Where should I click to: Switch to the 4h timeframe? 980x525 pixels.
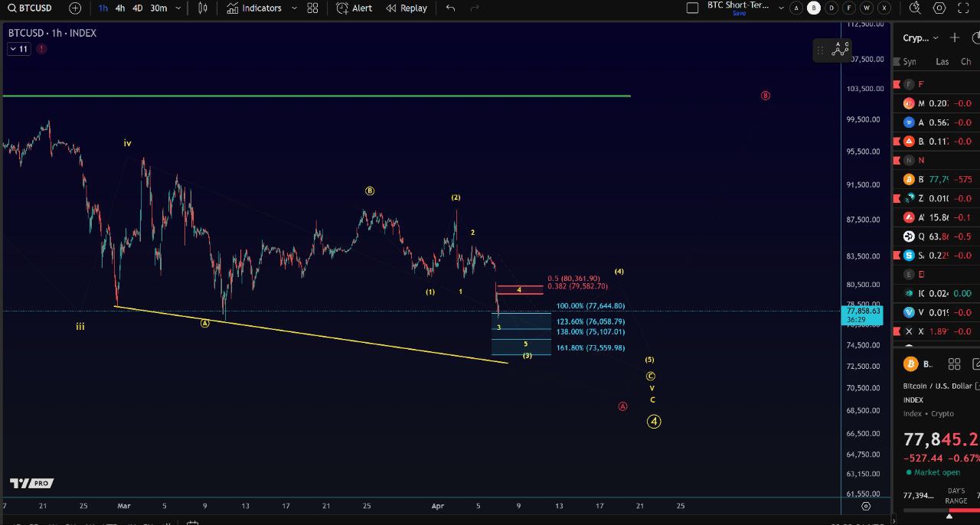[x=120, y=8]
